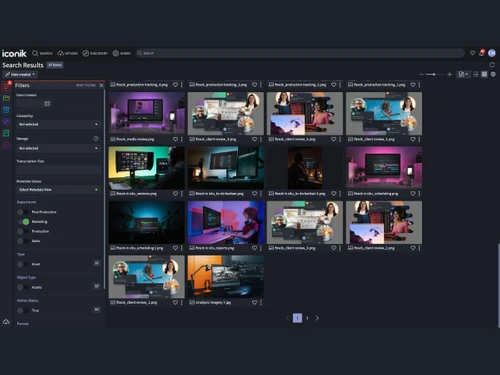Open the edit actions dropdown in the toolbar
Screen dimensions: 500x375
(x=463, y=74)
